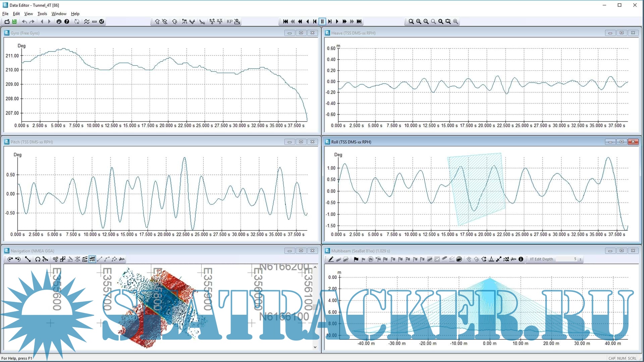This screenshot has height=362, width=644.
Task: Click the Print icon in main toolbar
Action: click(59, 21)
